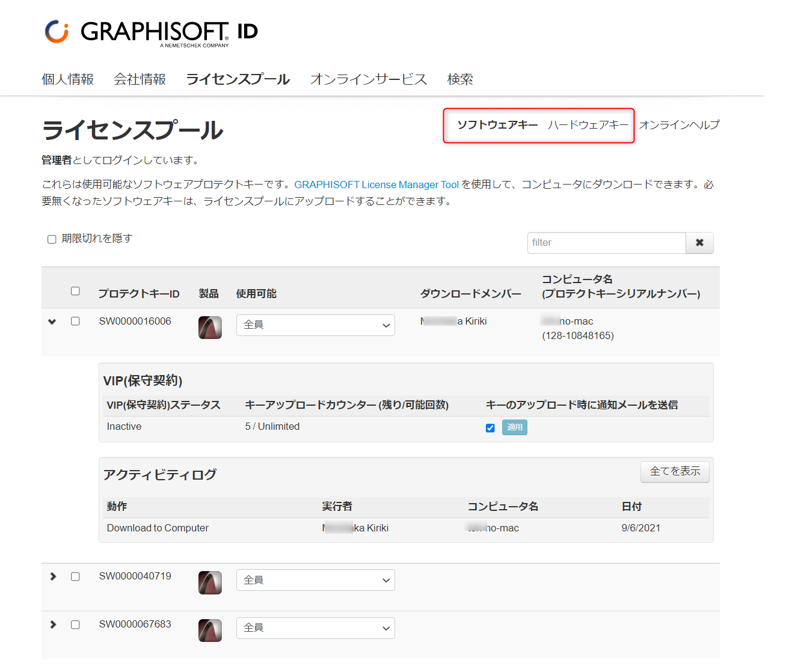This screenshot has height=672, width=786.
Task: Click the ダウンロードメンバー column header
Action: 471,294
